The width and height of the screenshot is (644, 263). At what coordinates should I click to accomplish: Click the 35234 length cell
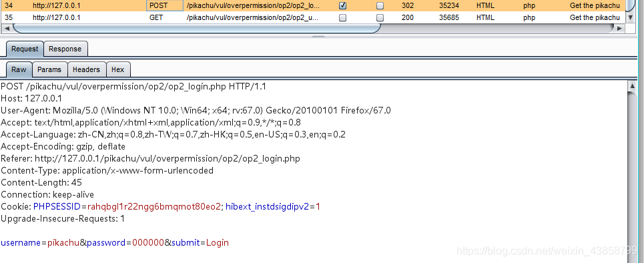(449, 6)
